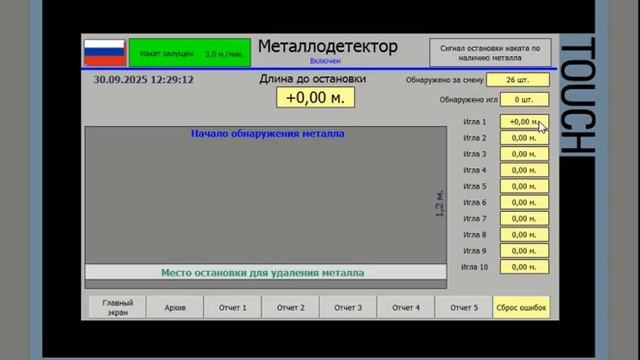Select the Обнаружено игл 0 шт. field

524,100
